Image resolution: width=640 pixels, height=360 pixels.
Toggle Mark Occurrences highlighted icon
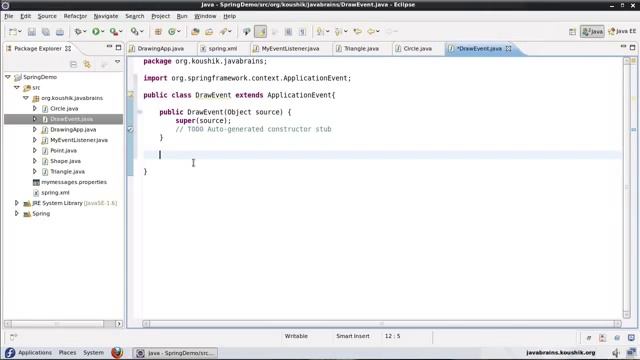(260, 31)
